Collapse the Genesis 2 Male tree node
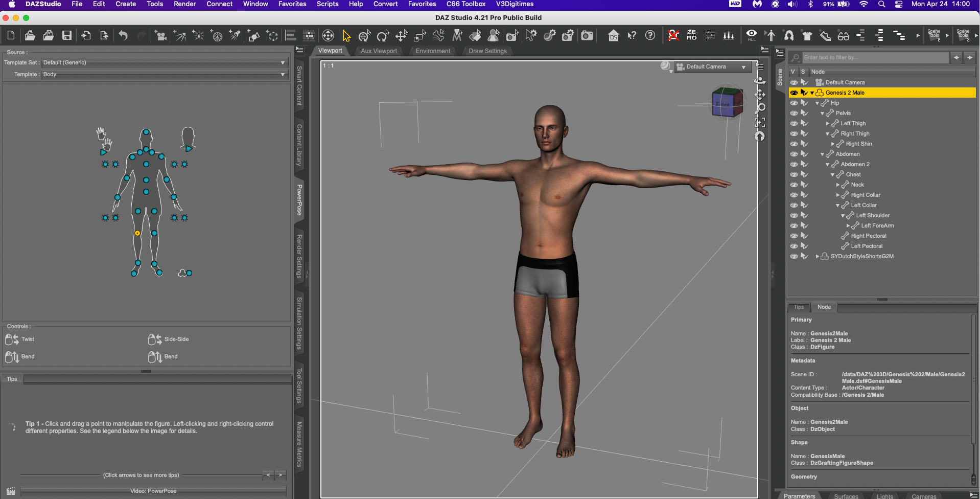 812,93
